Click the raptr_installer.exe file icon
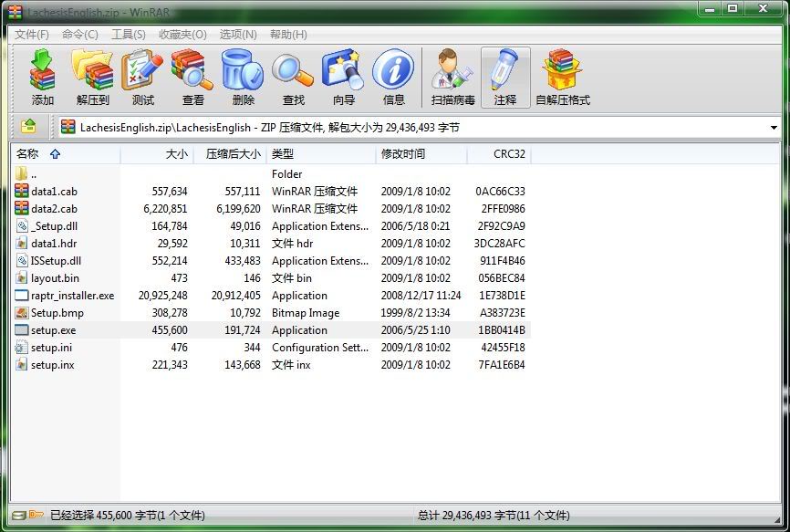The height and width of the screenshot is (532, 790). click(22, 296)
